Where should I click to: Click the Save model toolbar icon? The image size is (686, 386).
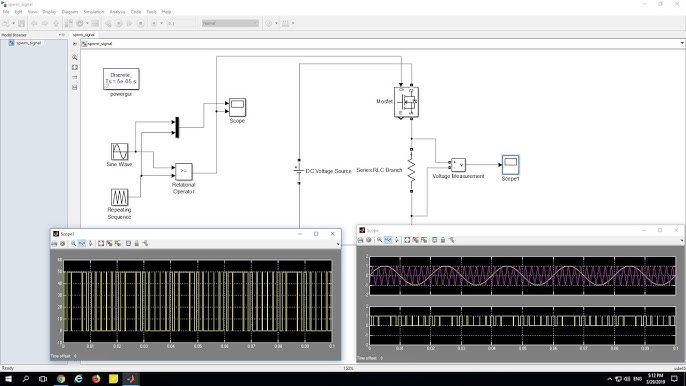(21, 23)
